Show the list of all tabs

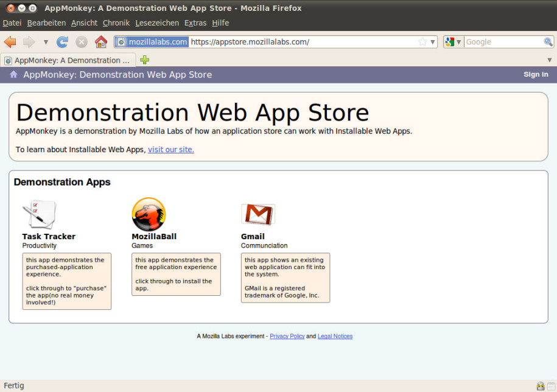549,60
